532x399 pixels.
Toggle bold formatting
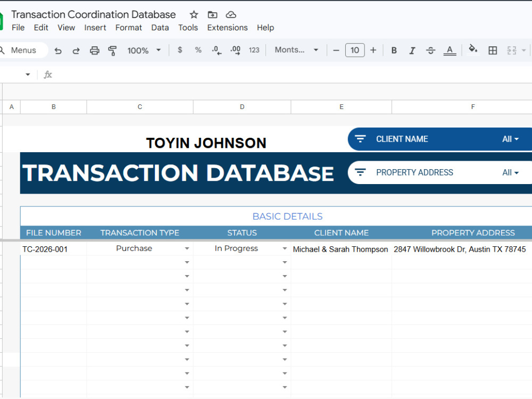[x=394, y=51]
